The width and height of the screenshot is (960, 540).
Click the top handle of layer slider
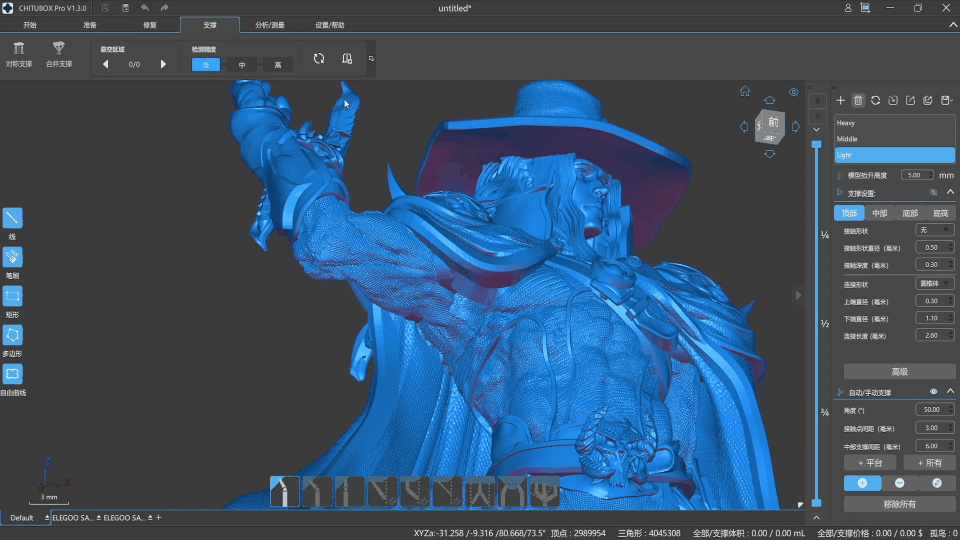(816, 144)
